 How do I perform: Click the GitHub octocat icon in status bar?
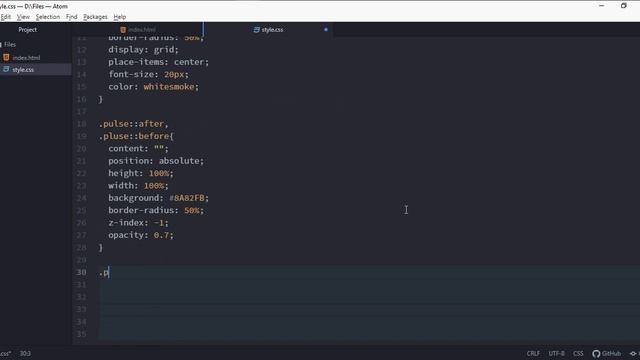(596, 353)
